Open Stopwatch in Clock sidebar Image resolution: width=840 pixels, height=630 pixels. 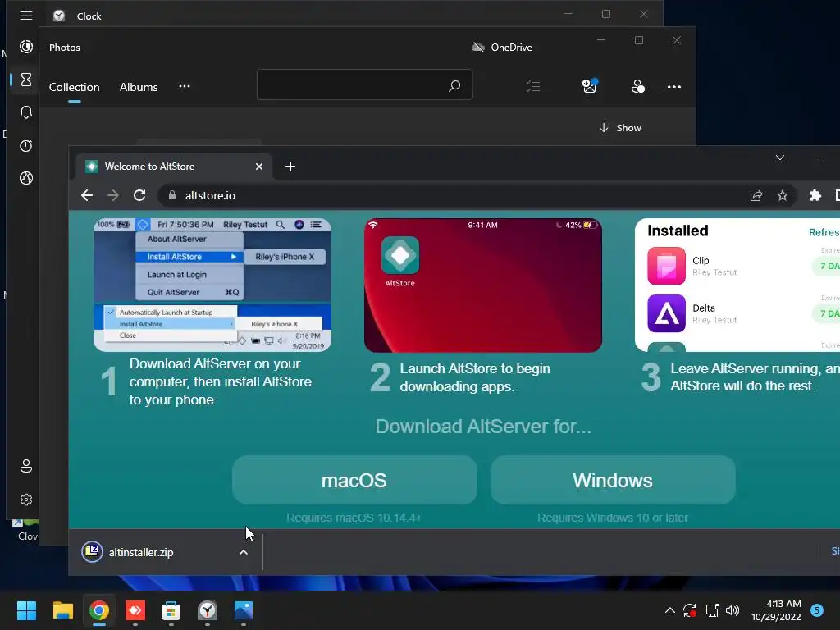(26, 145)
